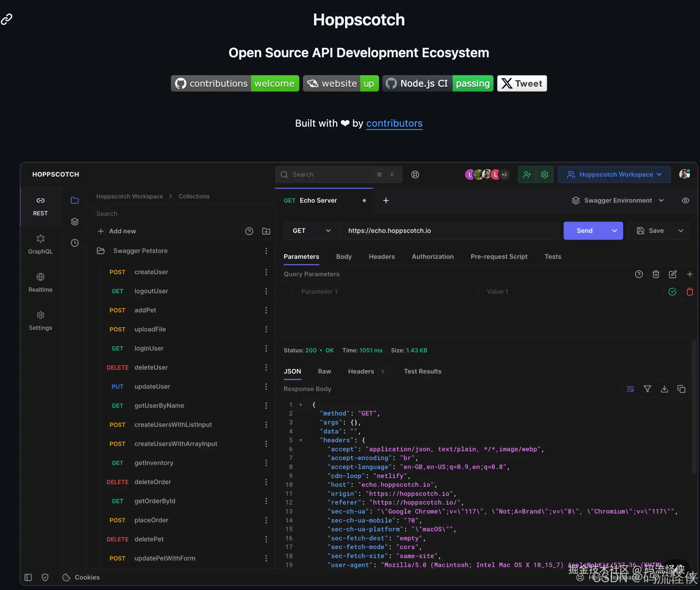Open the REST section in sidebar
This screenshot has height=590, width=700.
tap(40, 206)
